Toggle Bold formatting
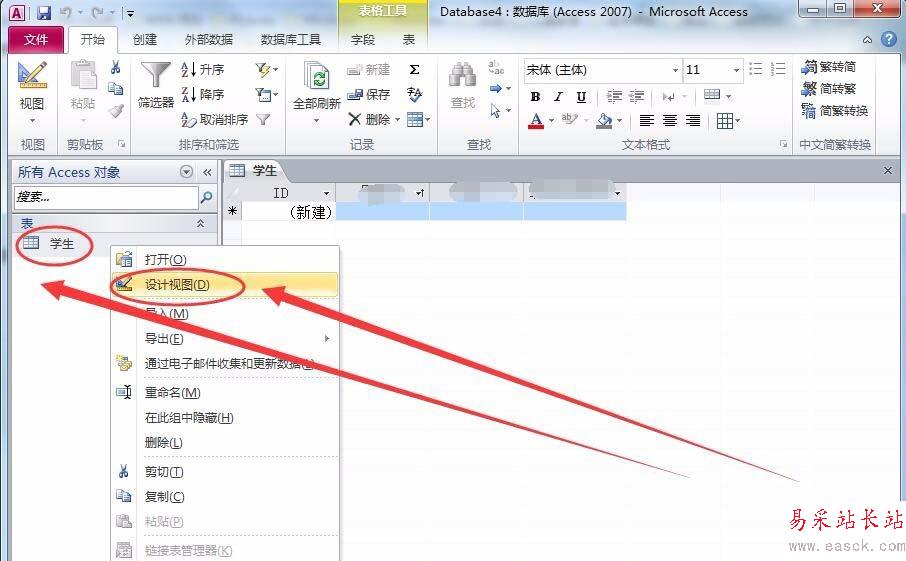The image size is (906, 561). pyautogui.click(x=536, y=96)
